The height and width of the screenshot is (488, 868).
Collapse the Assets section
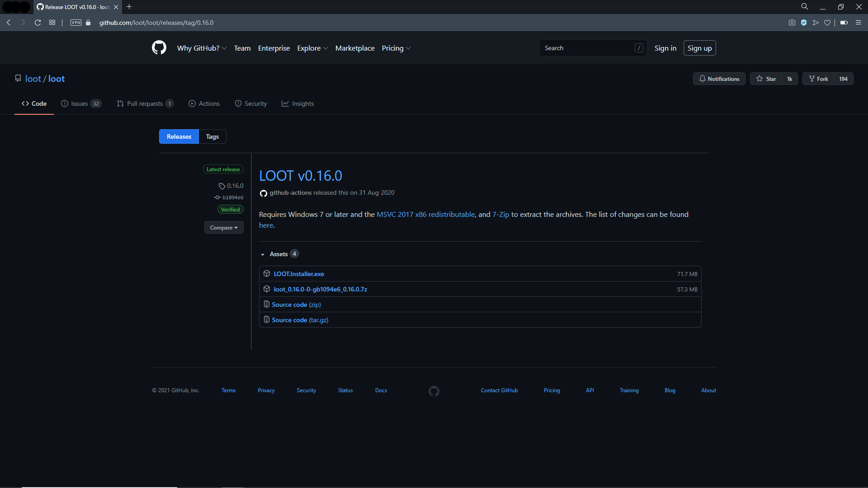click(x=279, y=254)
